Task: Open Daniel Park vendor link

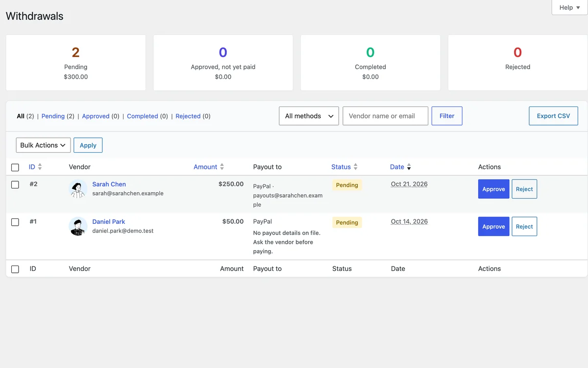Action: click(x=109, y=221)
